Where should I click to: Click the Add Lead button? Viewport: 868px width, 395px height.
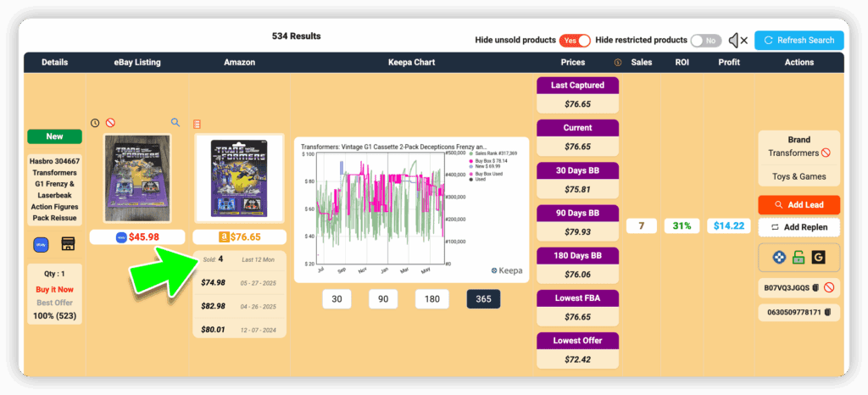(798, 204)
